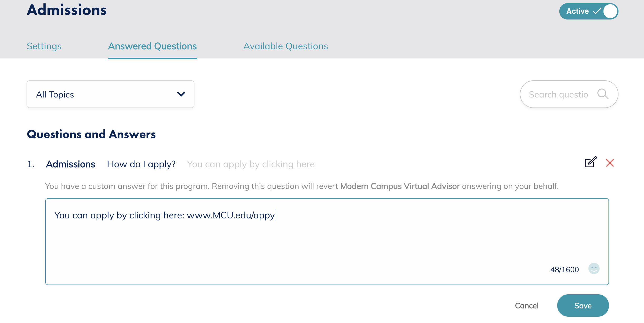The width and height of the screenshot is (644, 323).
Task: Select the question text 'How do I apply?'
Action: (141, 164)
